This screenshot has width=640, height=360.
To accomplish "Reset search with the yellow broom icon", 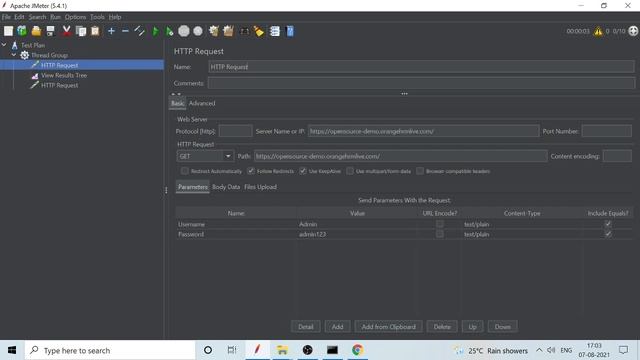I will coord(258,31).
